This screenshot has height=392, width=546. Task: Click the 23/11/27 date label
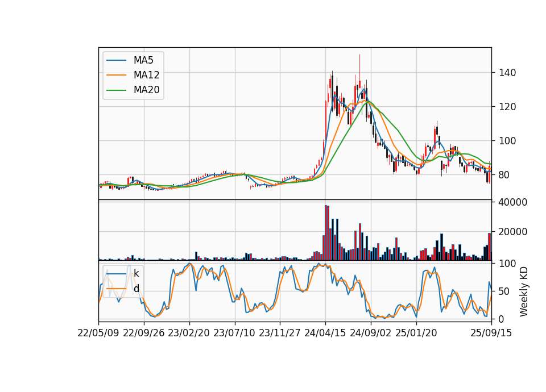point(280,333)
